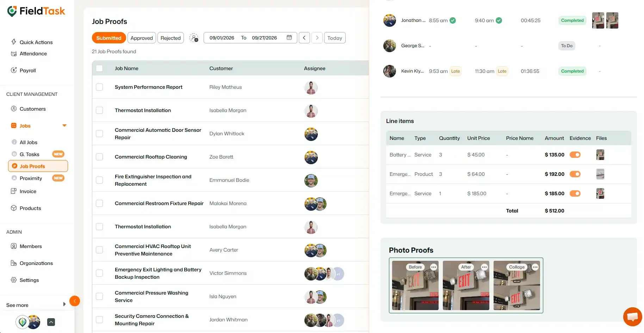The height and width of the screenshot is (333, 644).
Task: Click the Proximity icon
Action: [14, 178]
